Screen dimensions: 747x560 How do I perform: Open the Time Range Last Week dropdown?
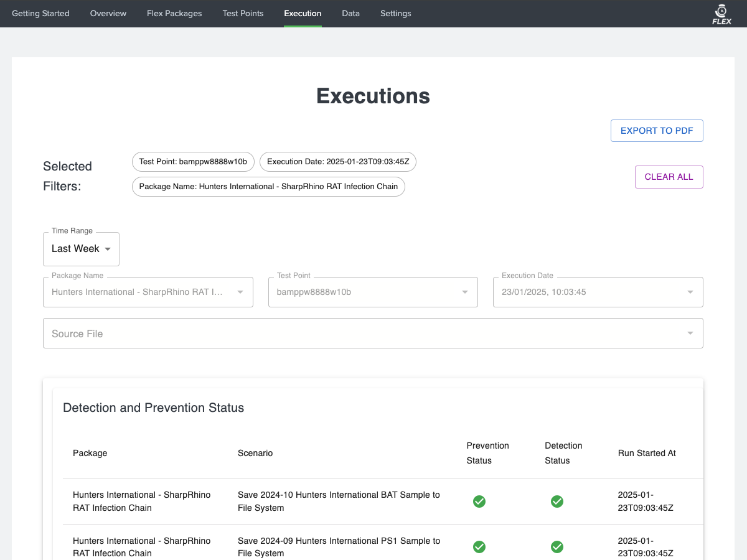pyautogui.click(x=81, y=249)
